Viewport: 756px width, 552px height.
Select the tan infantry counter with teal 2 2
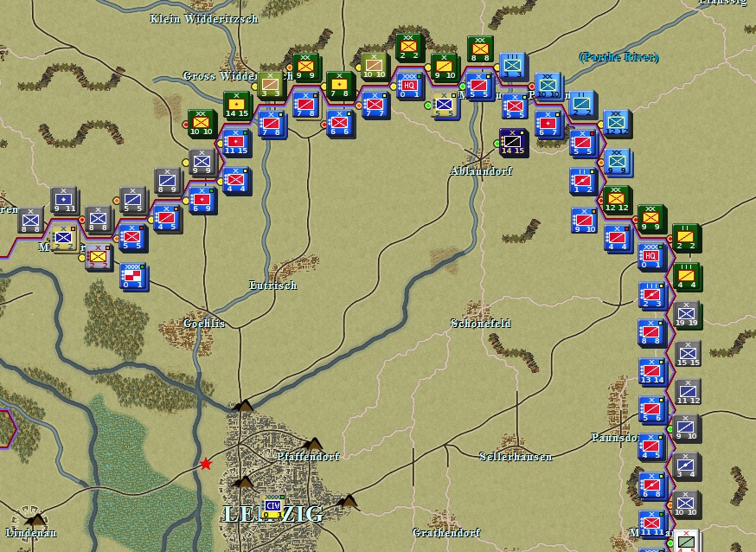[x=64, y=239]
